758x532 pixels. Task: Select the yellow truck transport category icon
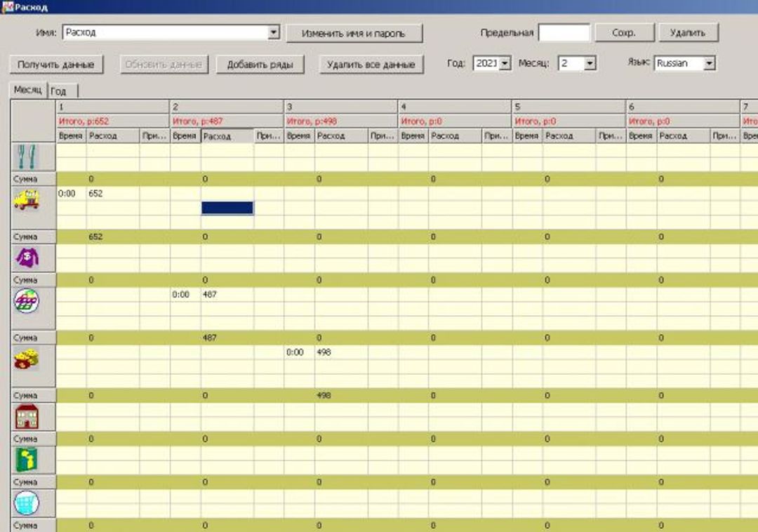27,200
